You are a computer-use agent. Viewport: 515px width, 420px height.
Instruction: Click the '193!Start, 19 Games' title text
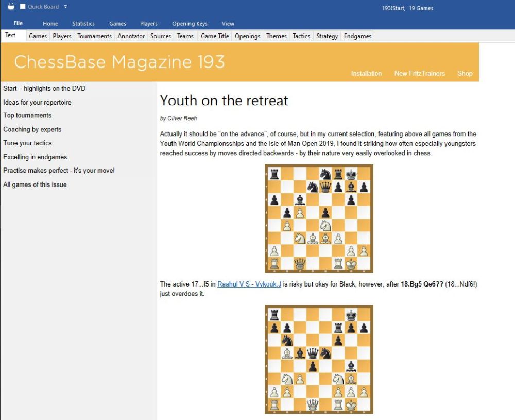point(407,8)
